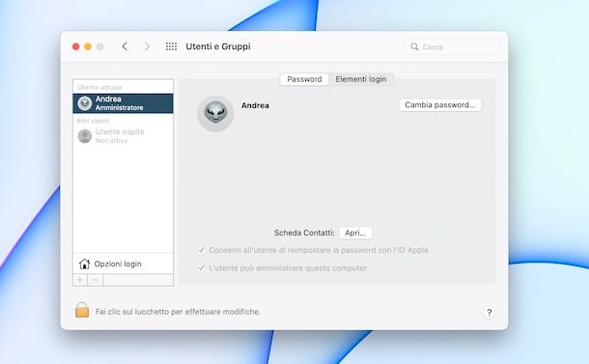Minimize the window with yellow button

click(x=88, y=46)
